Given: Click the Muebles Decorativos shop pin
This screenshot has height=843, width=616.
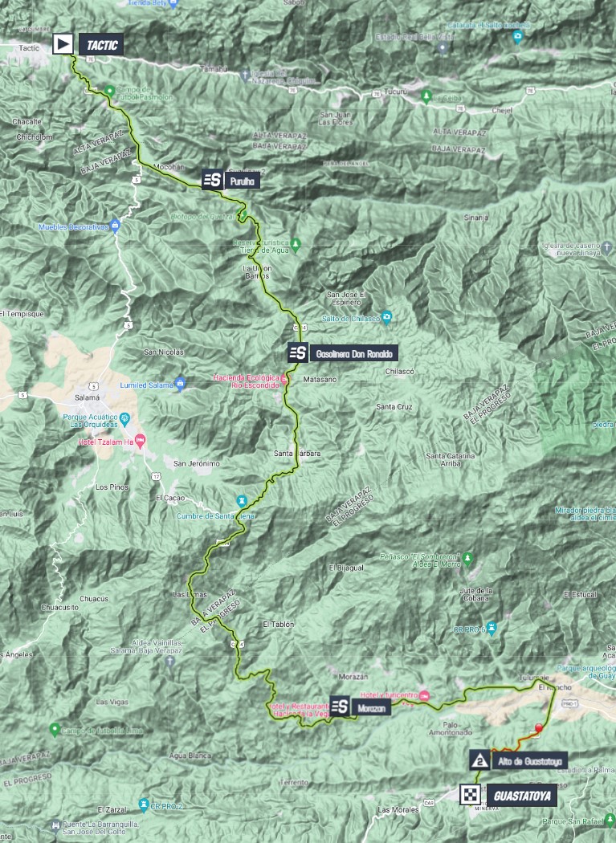Looking at the screenshot, I should click(114, 226).
